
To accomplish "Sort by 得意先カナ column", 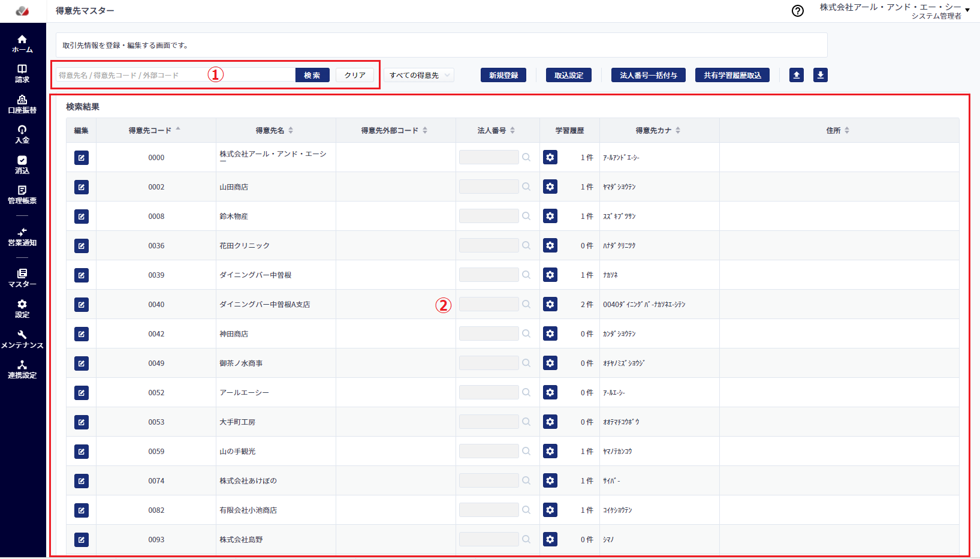I will tap(658, 130).
